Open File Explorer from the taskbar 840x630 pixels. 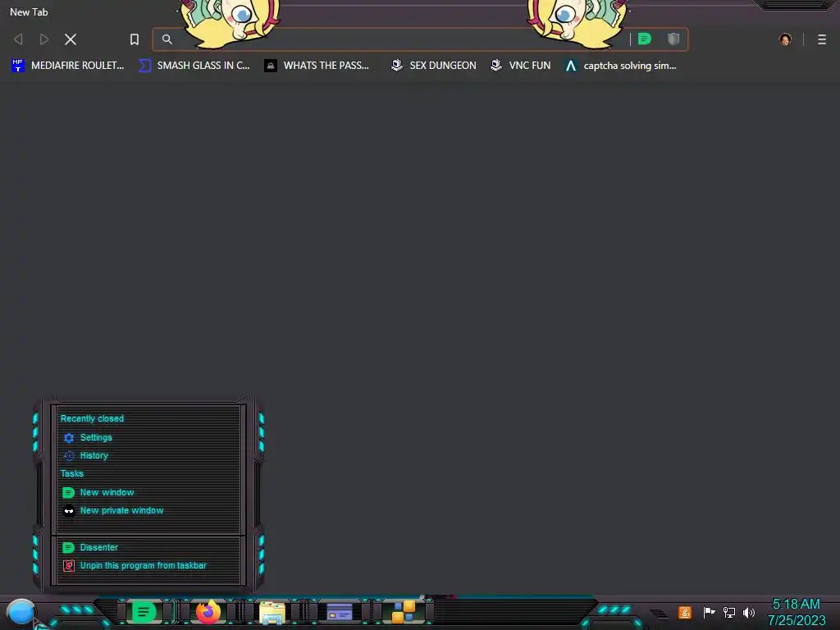272,612
